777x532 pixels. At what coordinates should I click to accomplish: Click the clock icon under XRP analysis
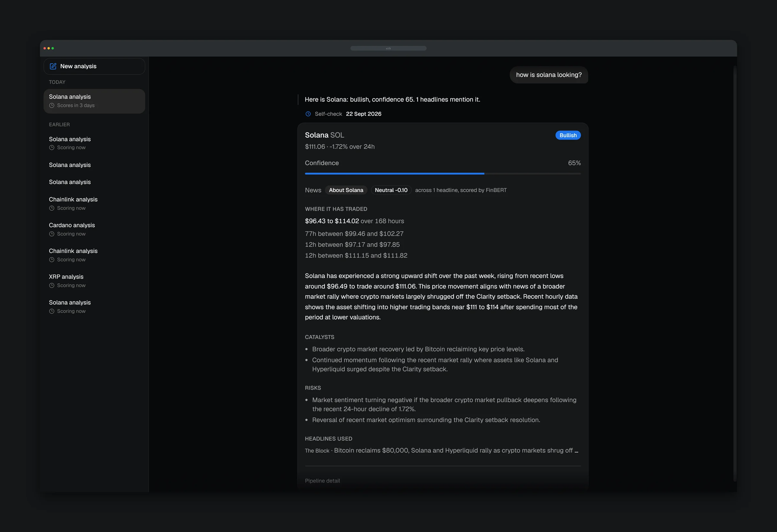[52, 285]
